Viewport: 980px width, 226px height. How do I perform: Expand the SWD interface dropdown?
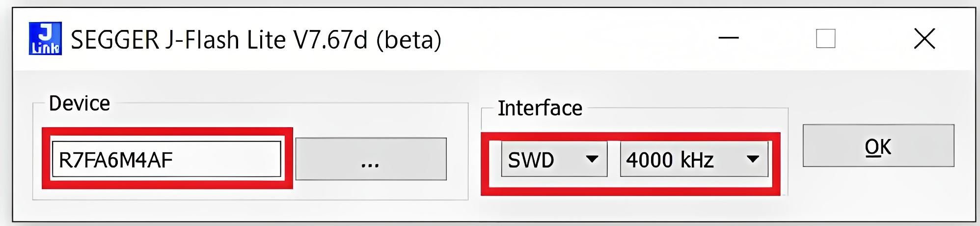click(554, 159)
